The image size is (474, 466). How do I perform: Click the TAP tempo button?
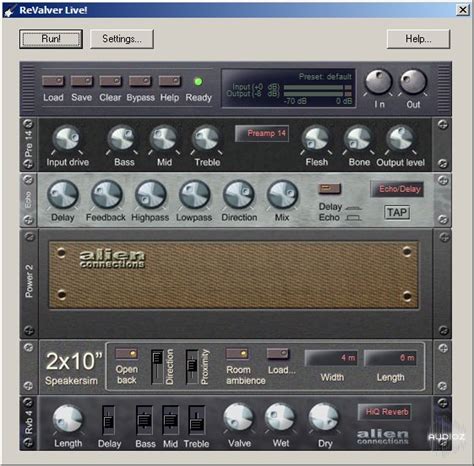[397, 212]
